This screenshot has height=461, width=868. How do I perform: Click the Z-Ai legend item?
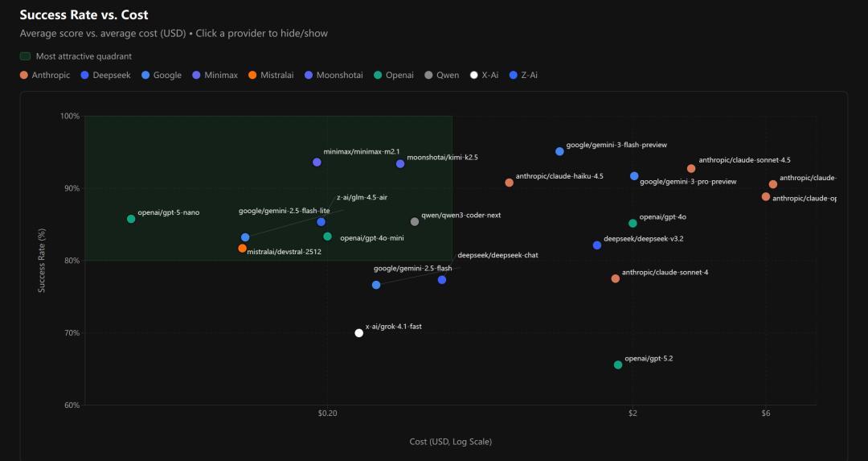point(523,75)
